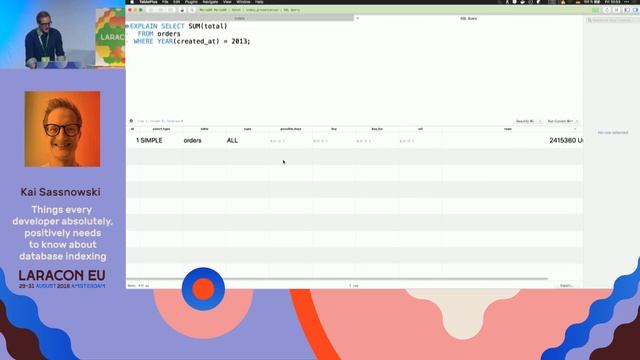The image size is (640, 360).
Task: Open the File menu
Action: click(x=165, y=2)
